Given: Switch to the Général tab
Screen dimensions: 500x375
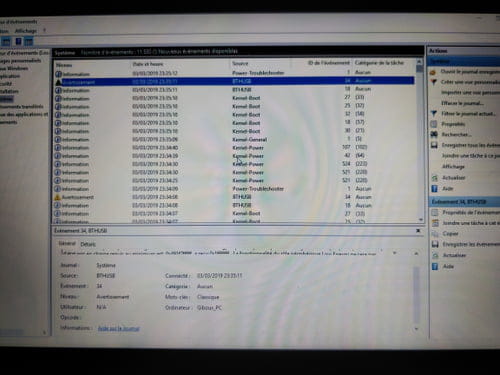Looking at the screenshot, I should click(67, 243).
